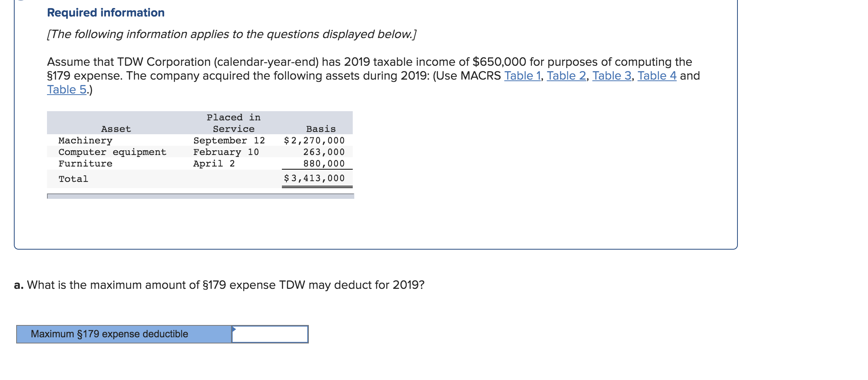Open the MACRS Table 3 link
This screenshot has height=380, width=868.
612,76
